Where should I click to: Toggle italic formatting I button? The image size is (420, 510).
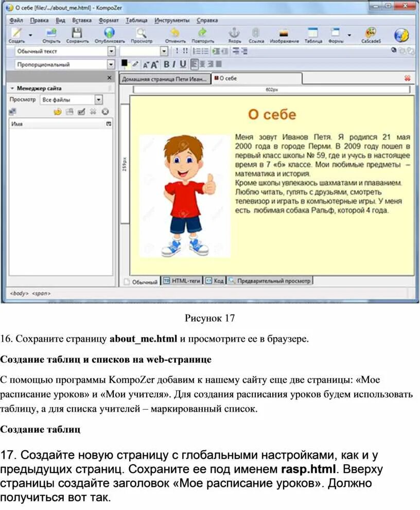[174, 64]
